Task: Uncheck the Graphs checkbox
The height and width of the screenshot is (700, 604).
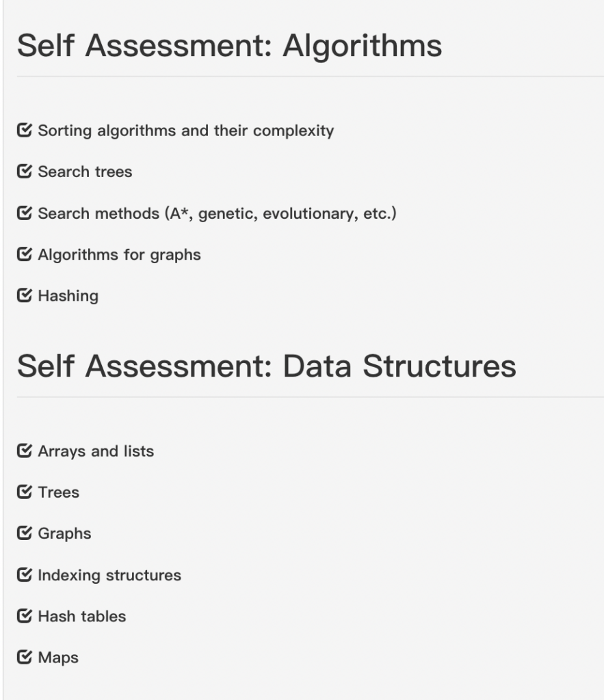Action: 25,533
